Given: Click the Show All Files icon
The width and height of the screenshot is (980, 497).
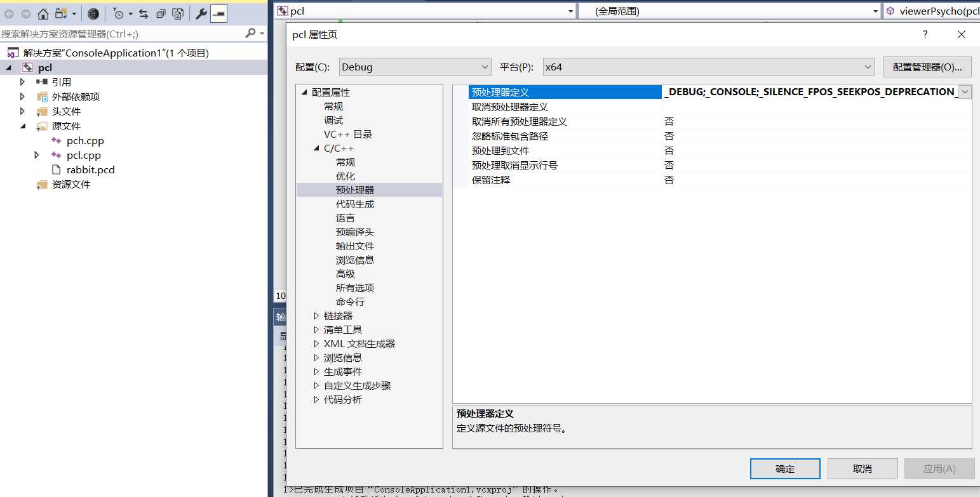Looking at the screenshot, I should pyautogui.click(x=178, y=13).
